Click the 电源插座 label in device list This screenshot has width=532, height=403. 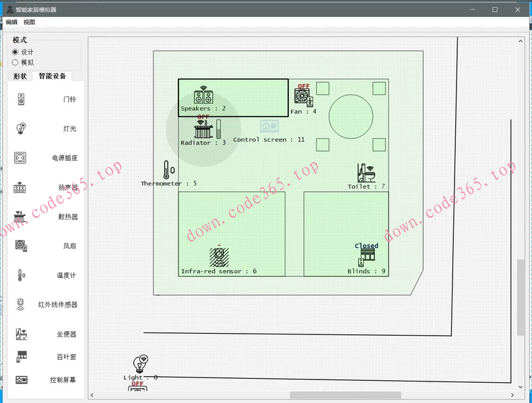click(x=65, y=158)
